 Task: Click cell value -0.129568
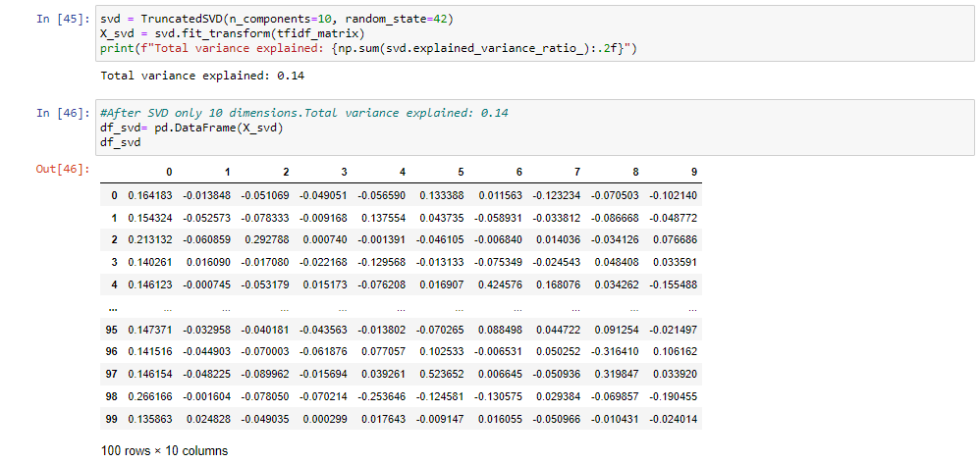381,263
